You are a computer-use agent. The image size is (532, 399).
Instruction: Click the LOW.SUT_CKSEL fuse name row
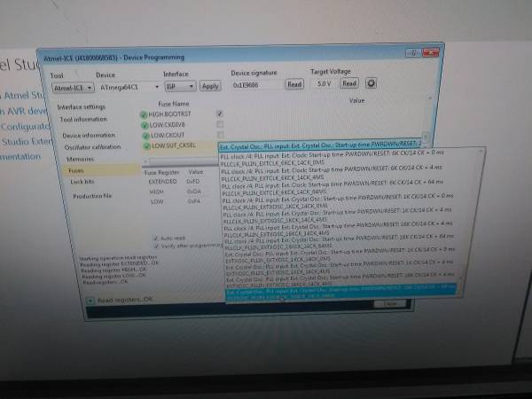[174, 145]
